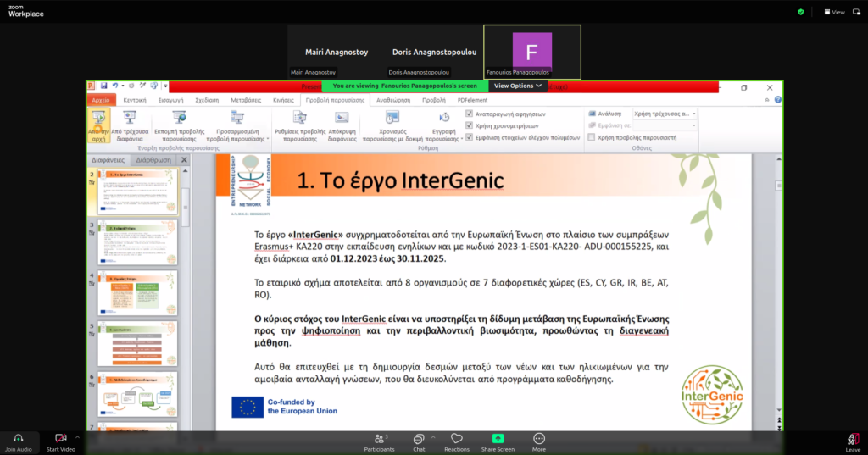Select Fanourios Panagopoulos's video tile
868x455 pixels.
coord(531,52)
